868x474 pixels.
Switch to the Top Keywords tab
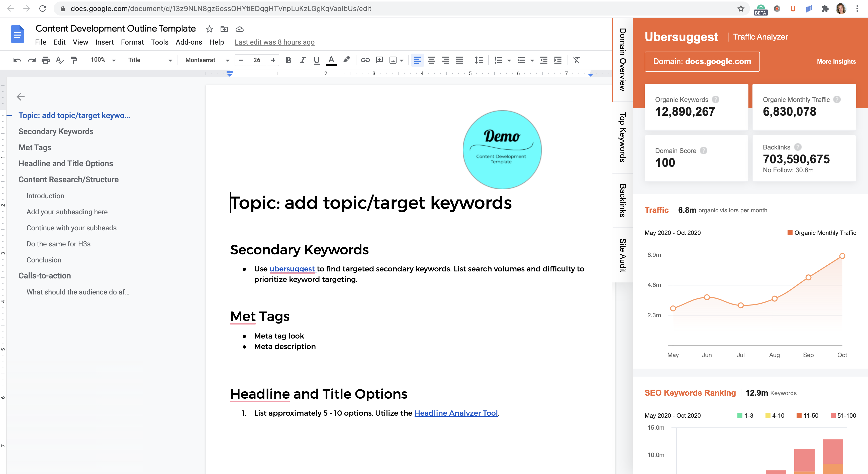(622, 137)
